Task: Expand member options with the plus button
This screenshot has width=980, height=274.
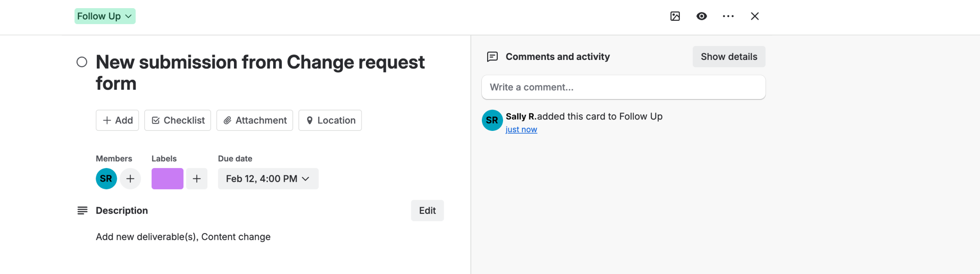Action: click(130, 179)
